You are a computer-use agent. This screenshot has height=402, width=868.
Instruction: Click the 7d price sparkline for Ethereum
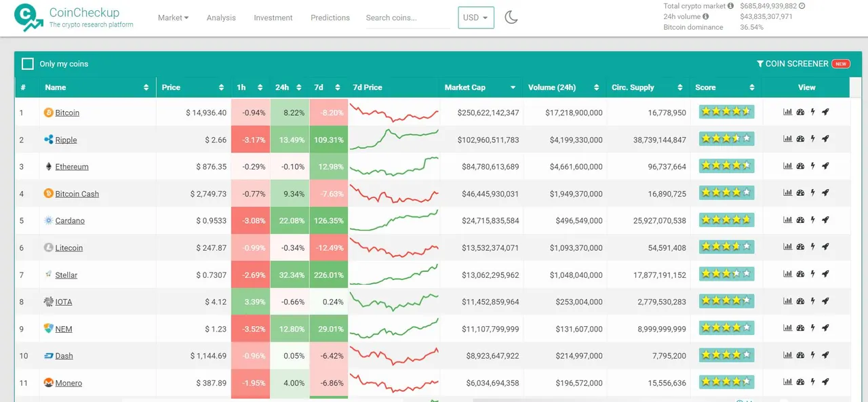pyautogui.click(x=394, y=166)
